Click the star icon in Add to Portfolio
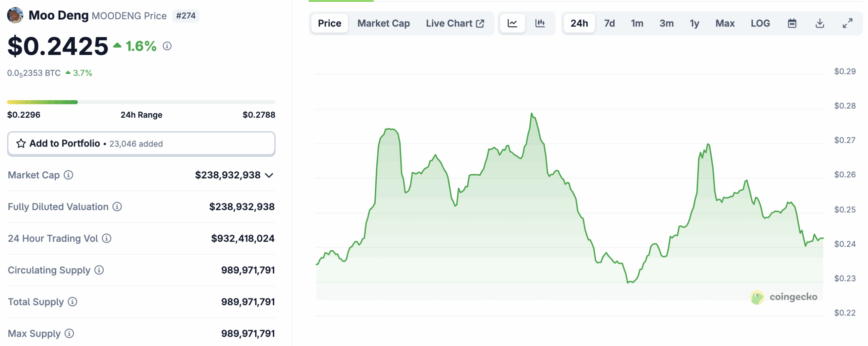This screenshot has height=346, width=868. click(21, 143)
